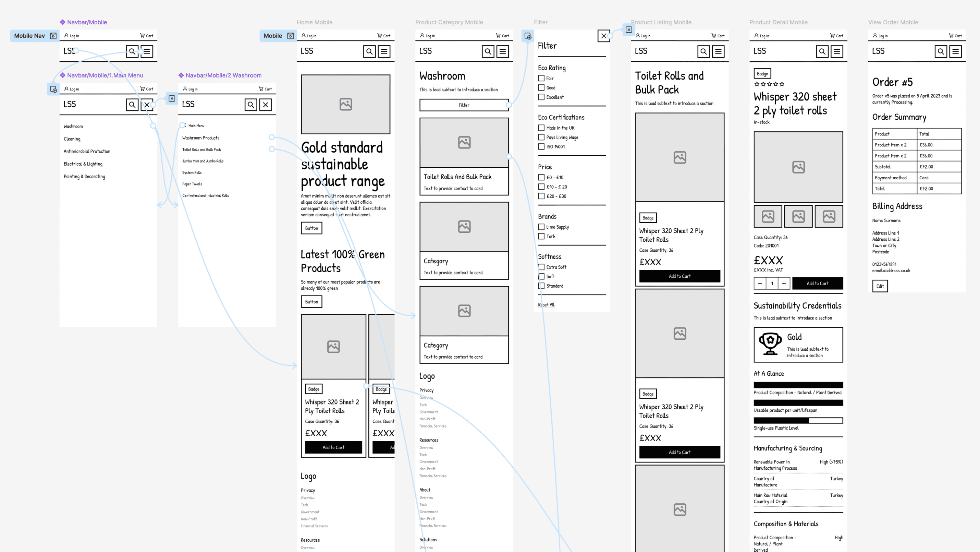Click search icon in Product Detail Mobile frame
The height and width of the screenshot is (552, 980).
822,51
